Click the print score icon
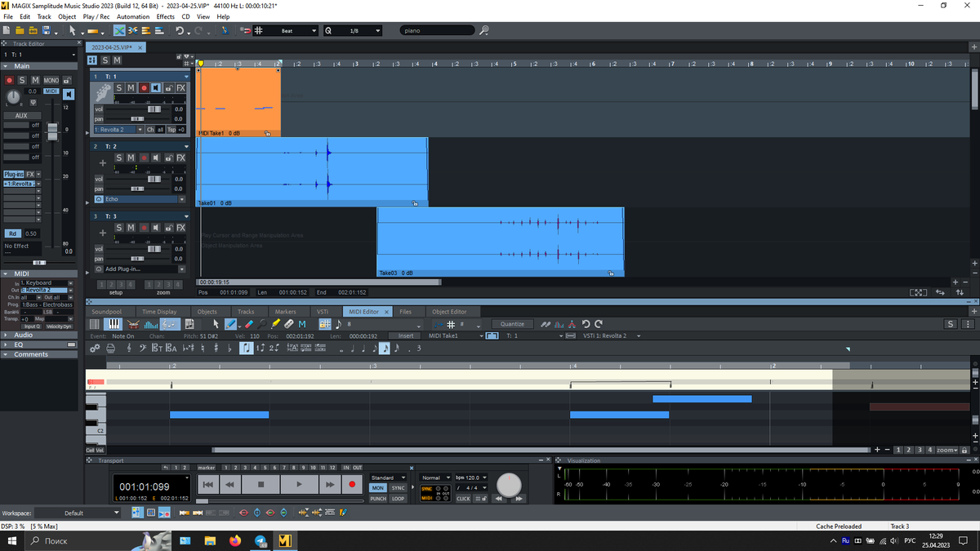Viewport: 980px width, 551px height. 111,348
